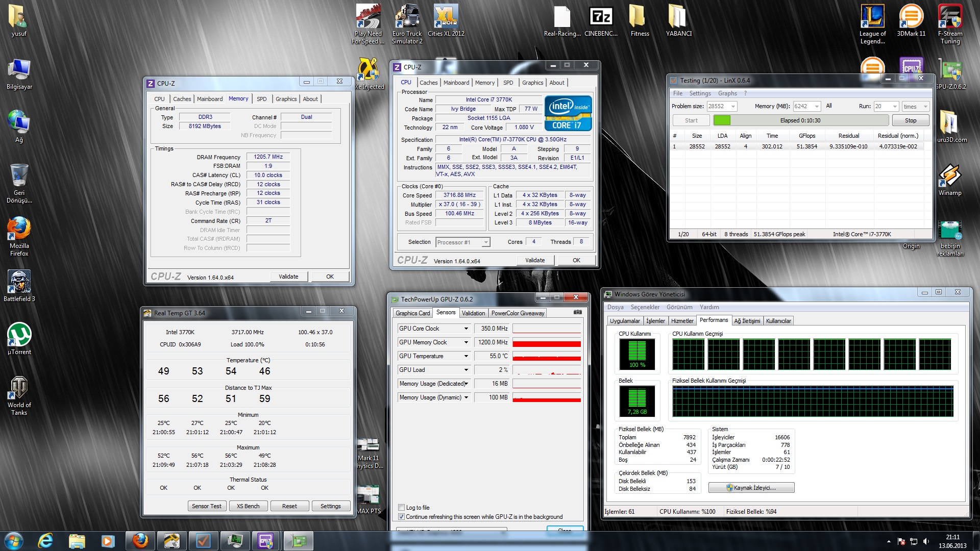Open Settings menu in LinX
Screen dimensions: 980x551
[700, 93]
